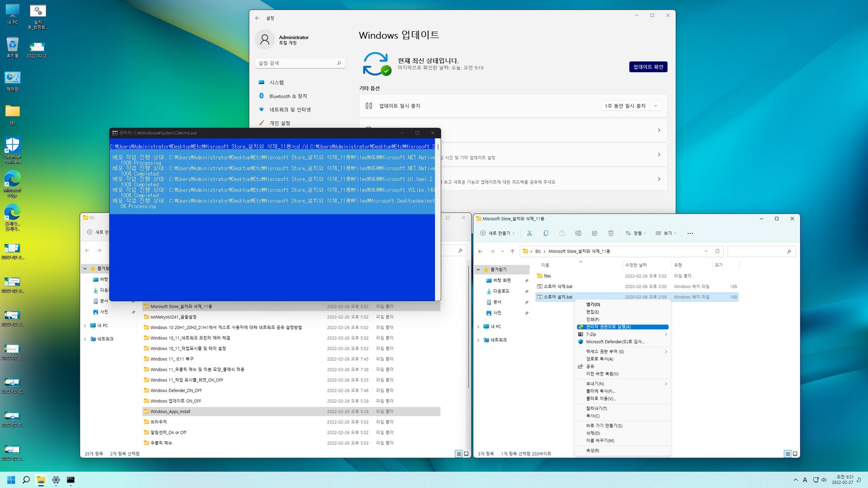Image resolution: width=868 pixels, height=488 pixels.
Task: Open the command prompt icon on taskbar
Action: tap(71, 480)
